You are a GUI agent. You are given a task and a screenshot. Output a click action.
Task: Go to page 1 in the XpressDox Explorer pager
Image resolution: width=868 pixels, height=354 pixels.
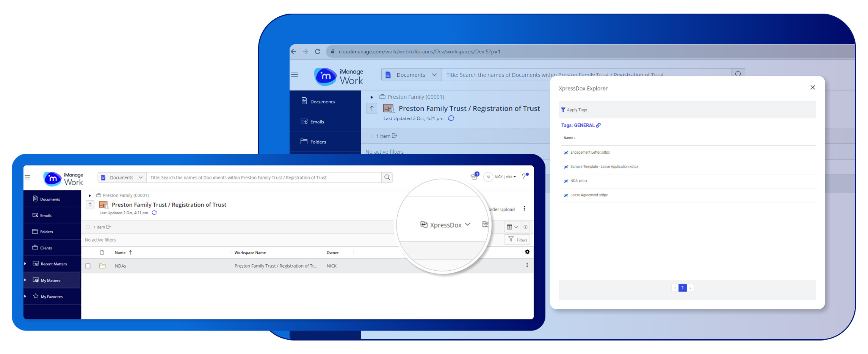tap(683, 288)
